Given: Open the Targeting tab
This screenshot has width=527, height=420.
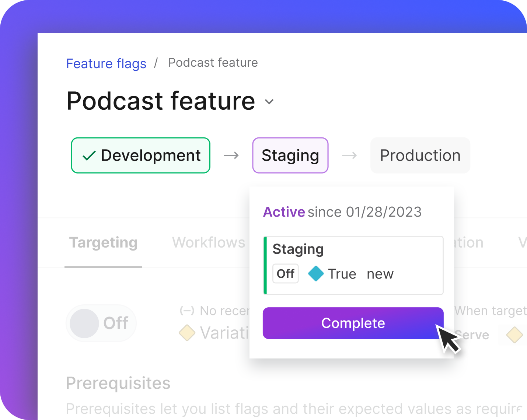Looking at the screenshot, I should (103, 243).
